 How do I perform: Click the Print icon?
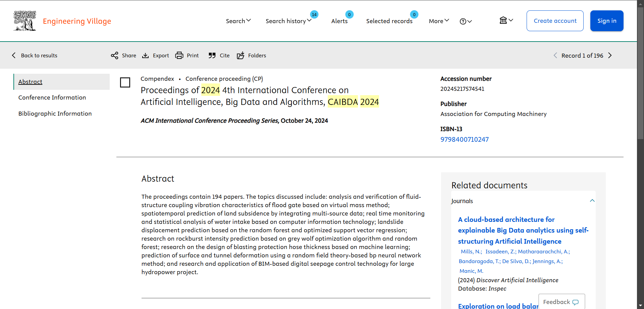(x=179, y=56)
